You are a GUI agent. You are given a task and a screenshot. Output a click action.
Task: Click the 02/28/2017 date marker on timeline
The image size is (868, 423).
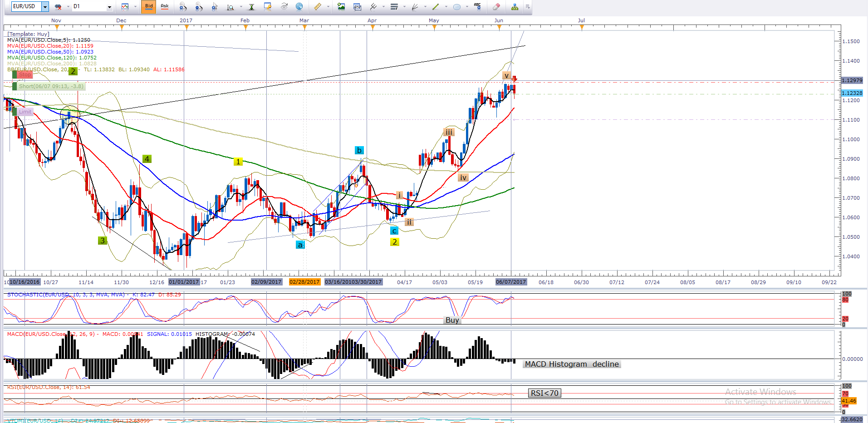pyautogui.click(x=304, y=282)
